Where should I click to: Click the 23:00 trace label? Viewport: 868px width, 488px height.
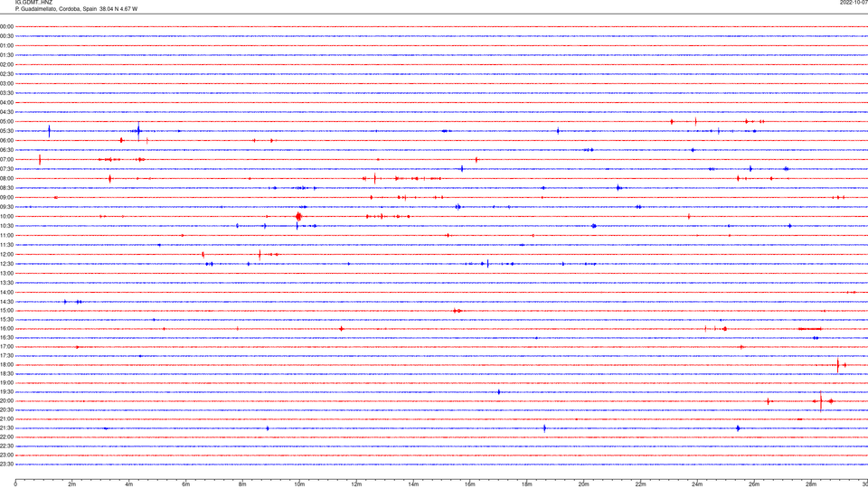point(6,455)
